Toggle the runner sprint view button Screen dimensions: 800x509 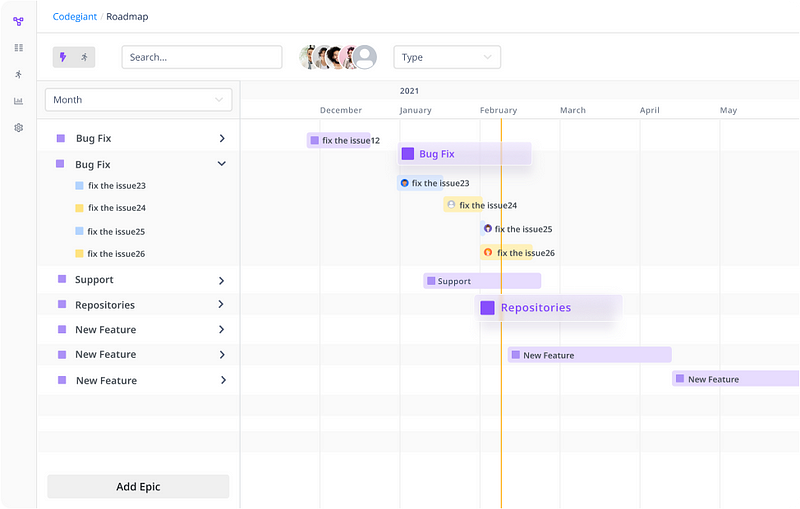(x=85, y=57)
